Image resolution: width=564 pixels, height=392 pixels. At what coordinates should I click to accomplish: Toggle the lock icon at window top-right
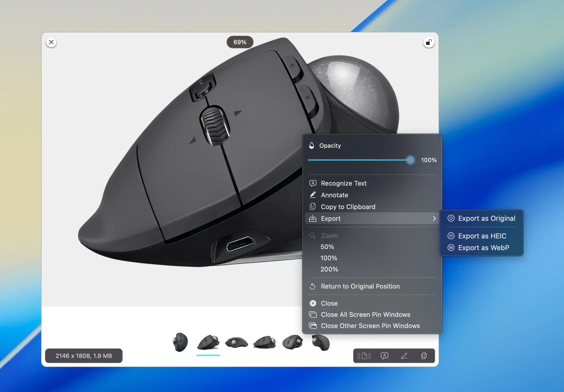click(429, 42)
